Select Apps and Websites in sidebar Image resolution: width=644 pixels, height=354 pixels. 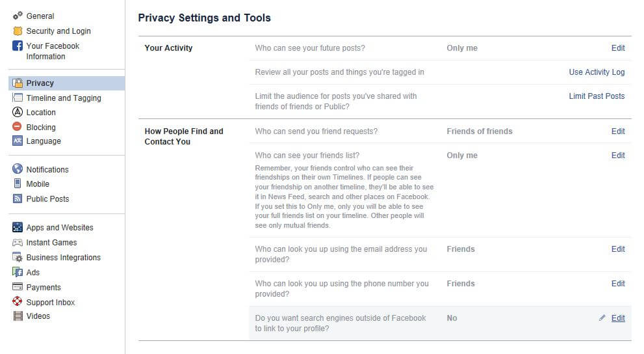click(60, 227)
